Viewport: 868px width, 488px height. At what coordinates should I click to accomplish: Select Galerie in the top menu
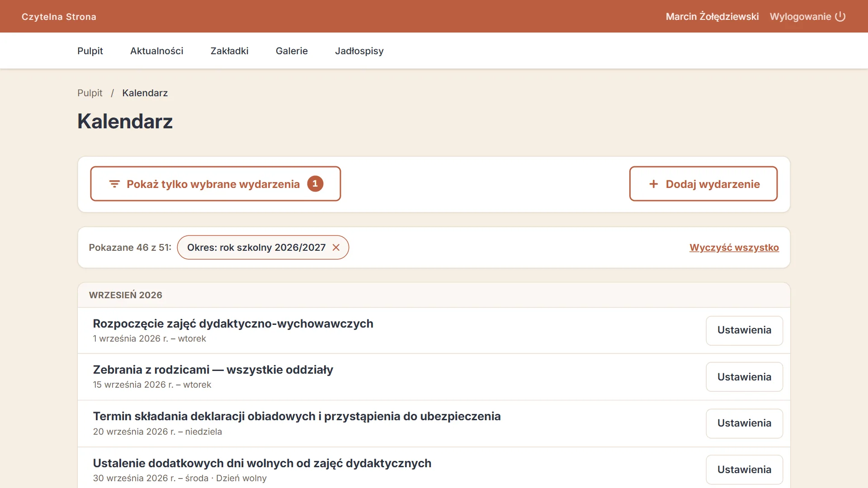pos(292,51)
